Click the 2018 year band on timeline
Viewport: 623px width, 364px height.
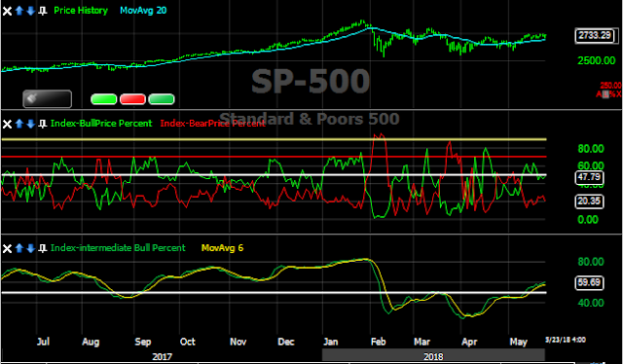point(433,356)
